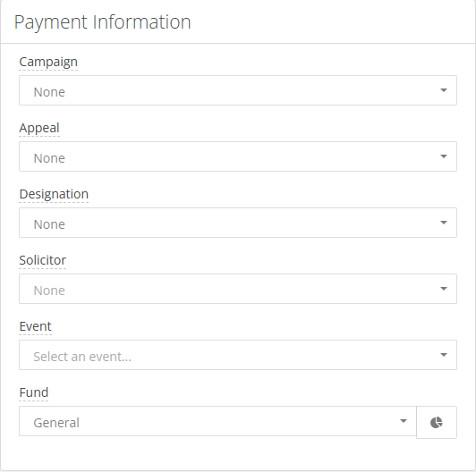This screenshot has width=476, height=472.
Task: Open the 'Select an event...' dropdown
Action: tap(238, 355)
